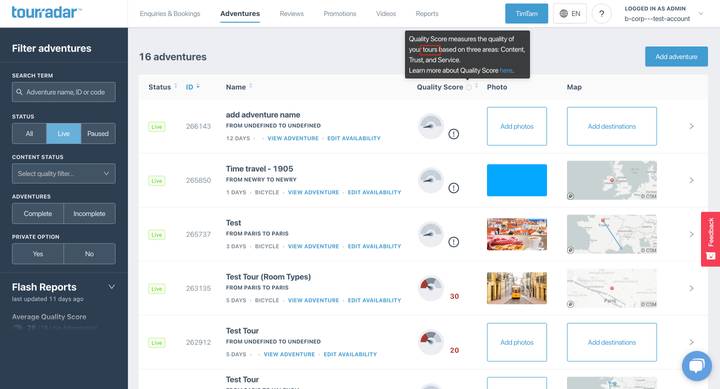Click the Quality Score info icon
The height and width of the screenshot is (389, 720).
coord(468,87)
